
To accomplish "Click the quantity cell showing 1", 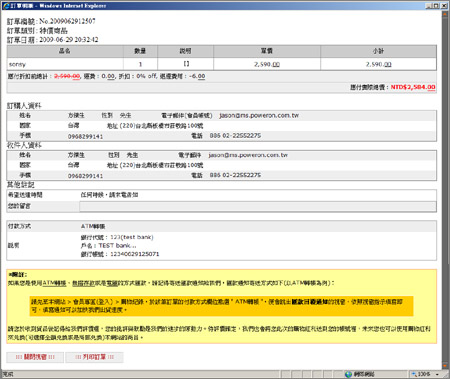I will (140, 64).
